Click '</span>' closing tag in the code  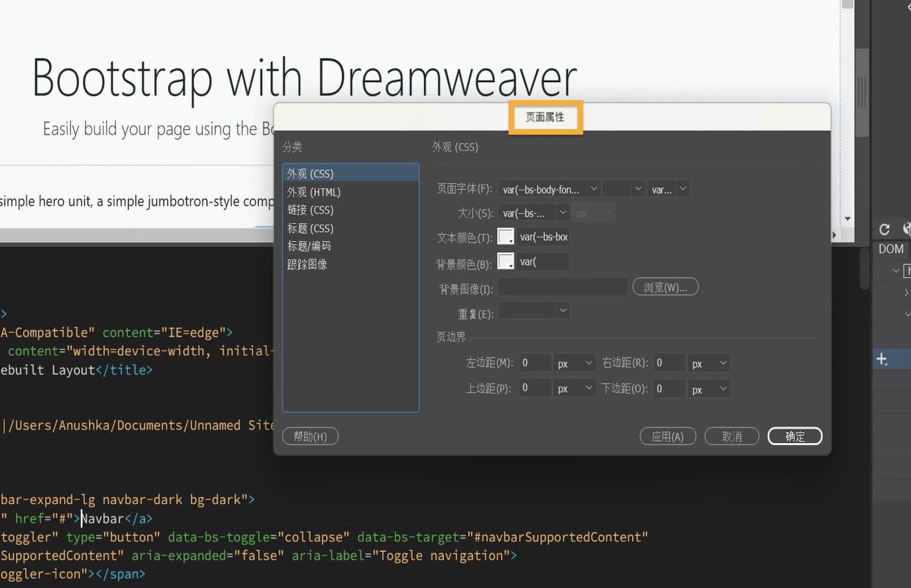pyautogui.click(x=120, y=574)
